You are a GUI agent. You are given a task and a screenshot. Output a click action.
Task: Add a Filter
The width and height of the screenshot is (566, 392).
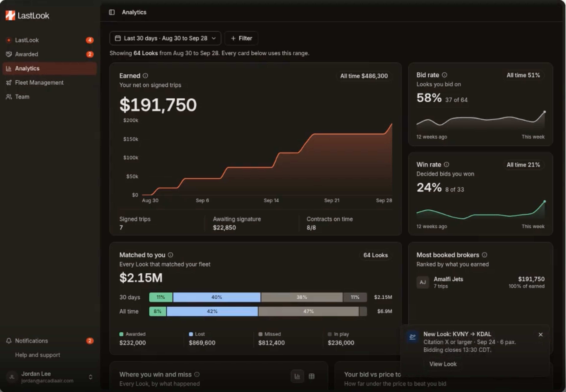pos(241,38)
